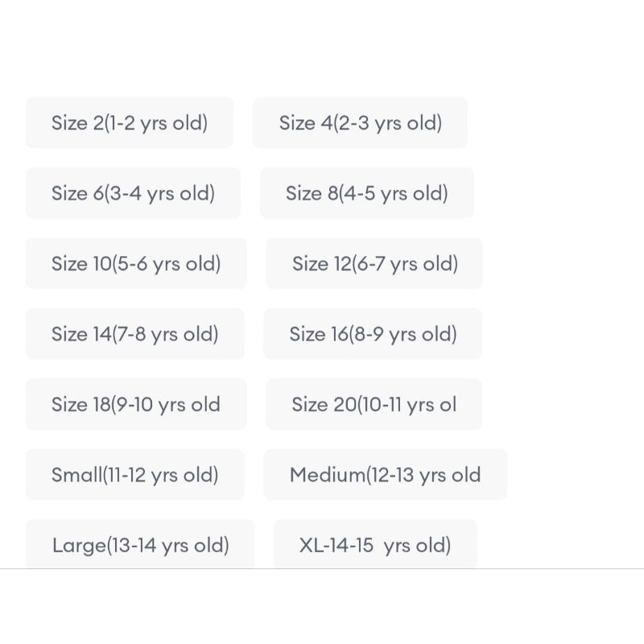Image resolution: width=644 pixels, height=644 pixels.
Task: Select the size for 1-2 year olds
Action: pos(130,123)
